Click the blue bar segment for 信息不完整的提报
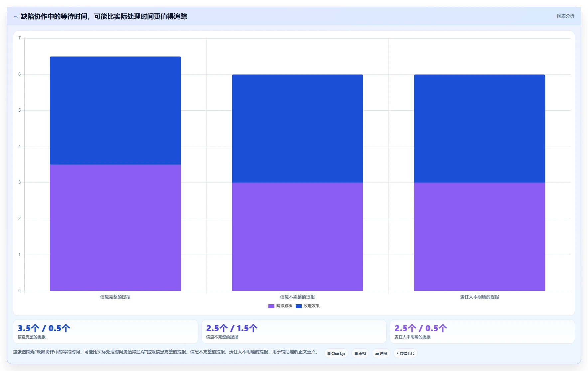This screenshot has width=588, height=371. 297,129
